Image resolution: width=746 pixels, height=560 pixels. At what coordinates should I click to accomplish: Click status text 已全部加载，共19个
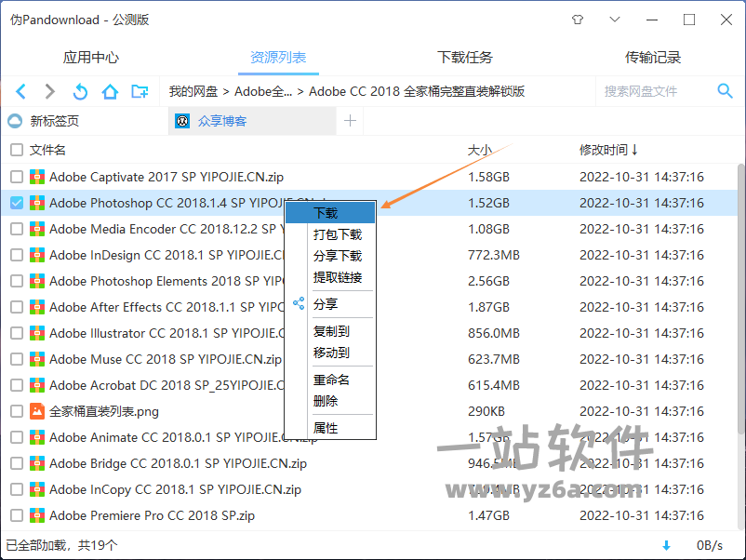pyautogui.click(x=61, y=545)
